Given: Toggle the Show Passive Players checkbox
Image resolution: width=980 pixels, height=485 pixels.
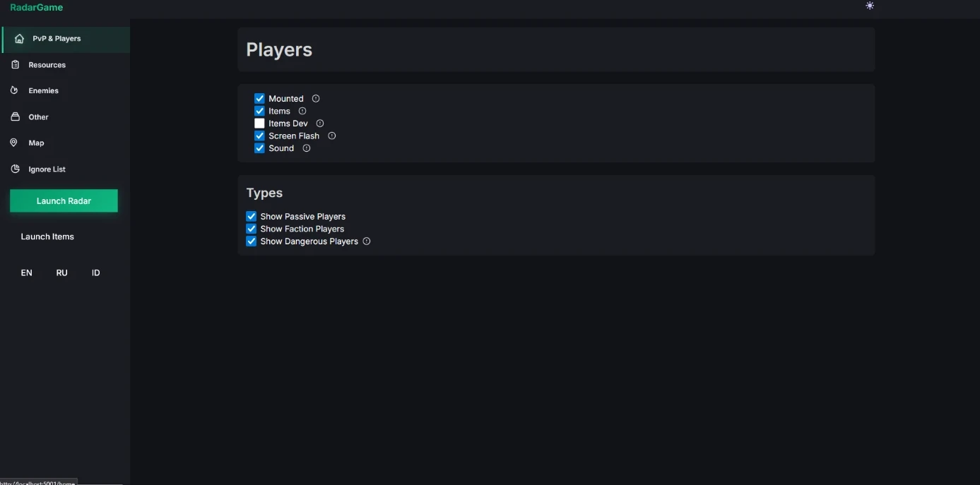Looking at the screenshot, I should [251, 217].
